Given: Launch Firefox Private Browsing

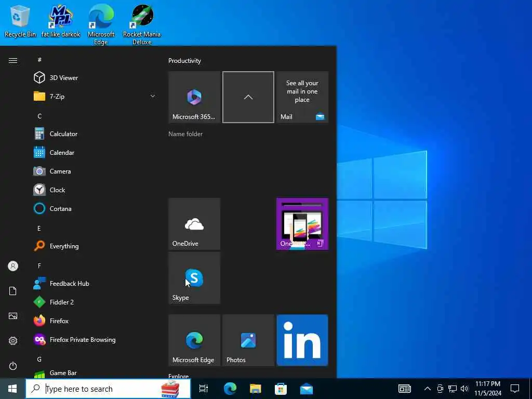Looking at the screenshot, I should tap(95, 339).
